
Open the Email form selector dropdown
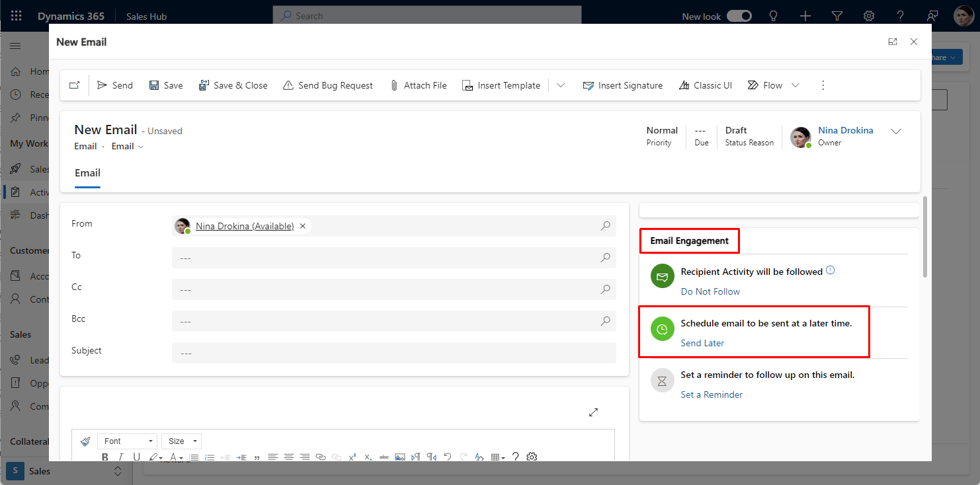tap(128, 147)
